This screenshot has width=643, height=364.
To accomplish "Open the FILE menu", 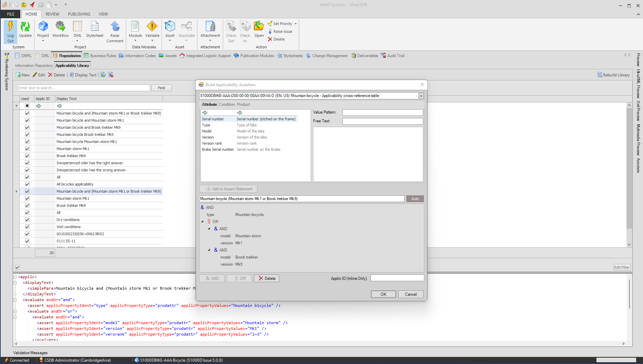I will click(x=11, y=14).
